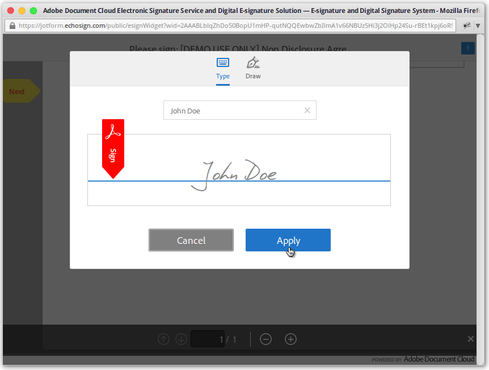The width and height of the screenshot is (489, 370).
Task: Click the yellow Next arrow tab
Action: [x=22, y=91]
